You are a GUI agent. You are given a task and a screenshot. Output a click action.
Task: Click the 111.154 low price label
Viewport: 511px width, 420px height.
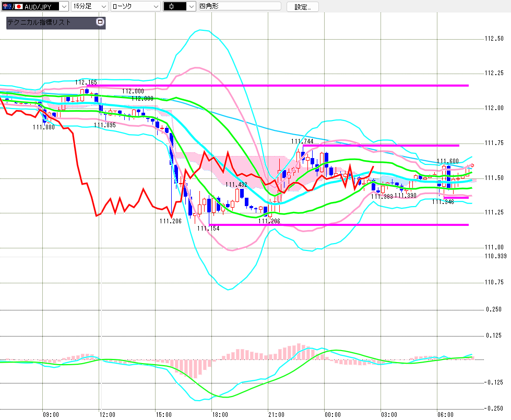[208, 229]
